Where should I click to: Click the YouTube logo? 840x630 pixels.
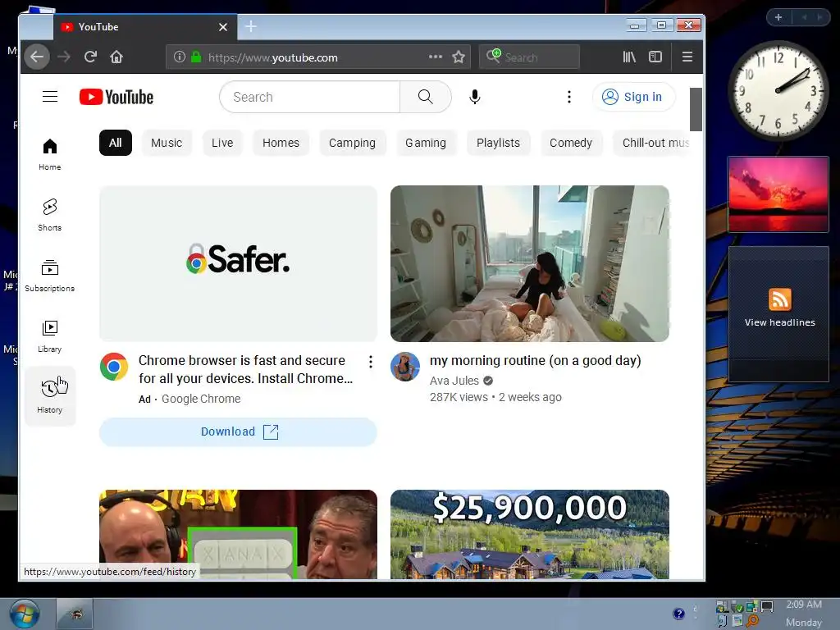[116, 97]
